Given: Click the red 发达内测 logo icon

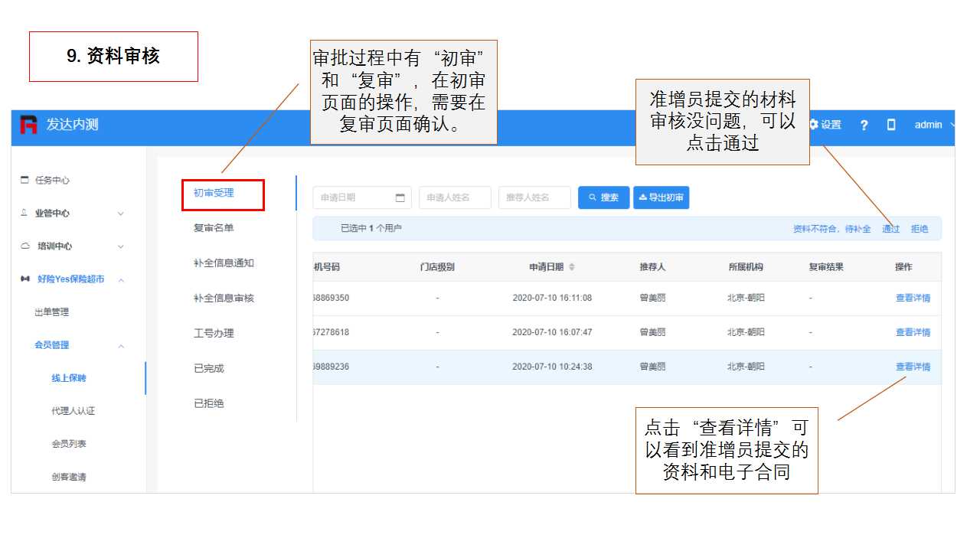Looking at the screenshot, I should point(28,125).
